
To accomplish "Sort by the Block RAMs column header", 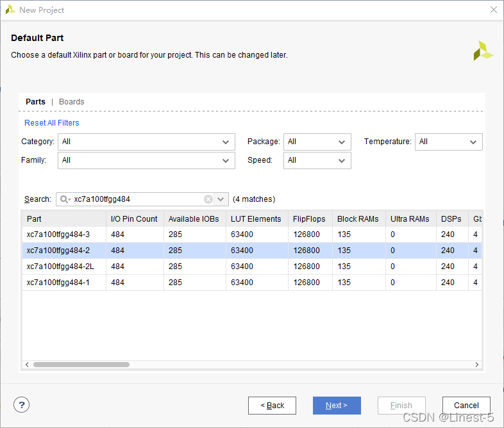I will pos(358,219).
